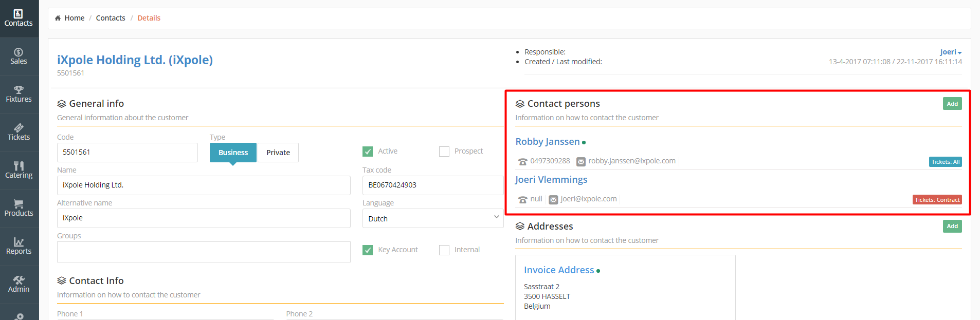Click the General info section icon
Screen dimensions: 980x320
click(62, 104)
